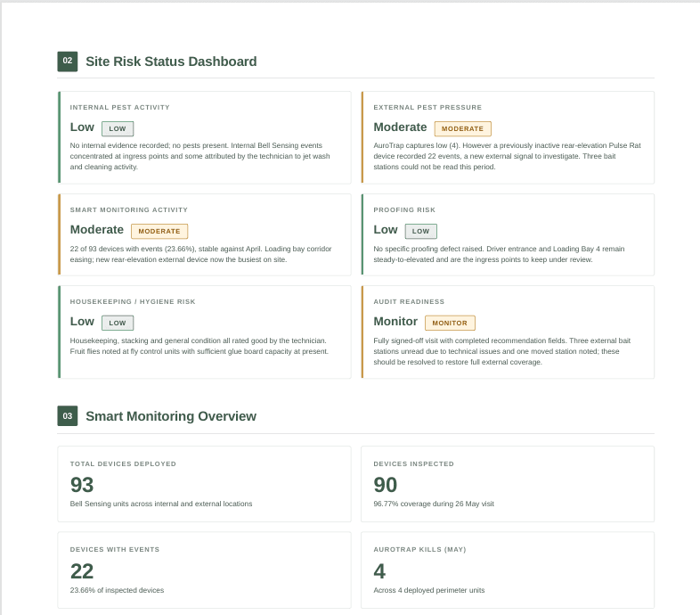Click text 'No specific proofing defect raised'
This screenshot has width=700, height=615.
click(x=429, y=249)
